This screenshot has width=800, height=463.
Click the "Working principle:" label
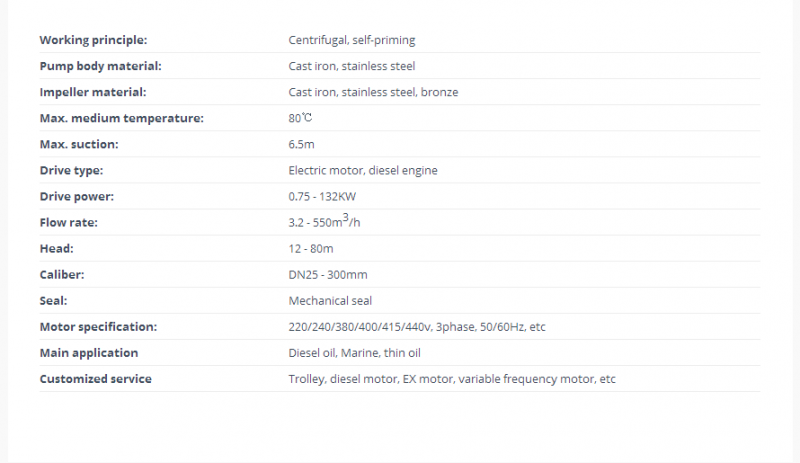tap(93, 40)
